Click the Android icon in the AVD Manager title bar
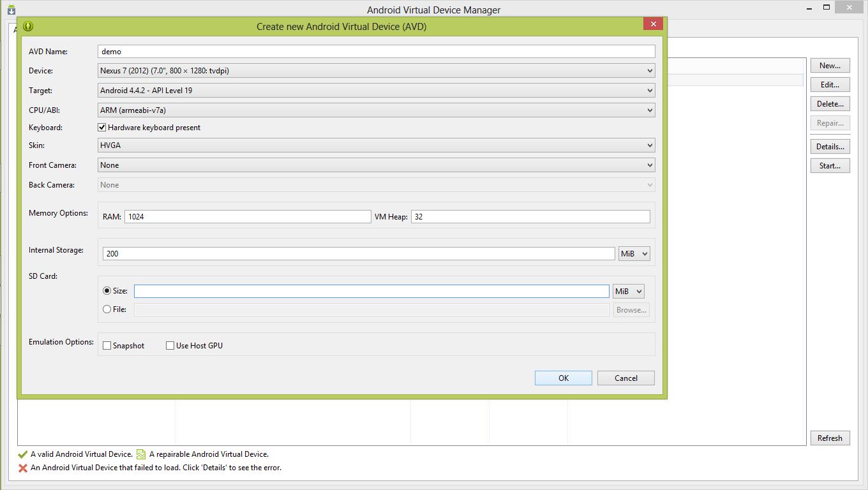Image resolution: width=868 pixels, height=490 pixels. point(11,10)
